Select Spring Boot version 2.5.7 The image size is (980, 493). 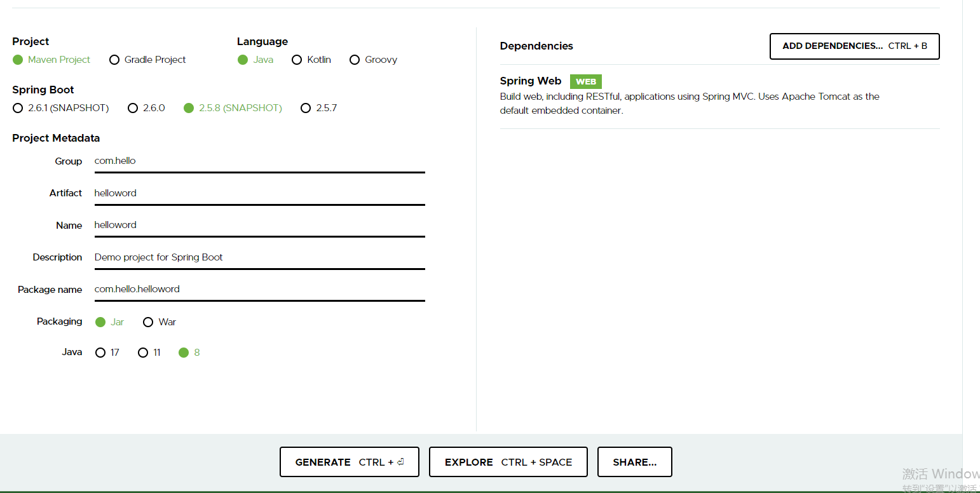click(318, 108)
